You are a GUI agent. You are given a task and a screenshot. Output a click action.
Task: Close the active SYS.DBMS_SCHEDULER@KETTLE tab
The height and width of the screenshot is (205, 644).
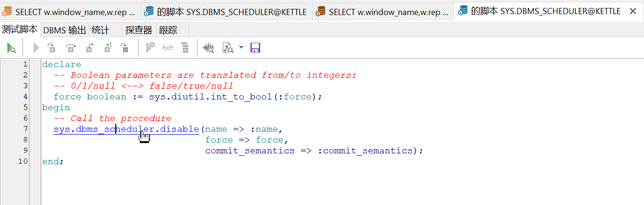633,11
